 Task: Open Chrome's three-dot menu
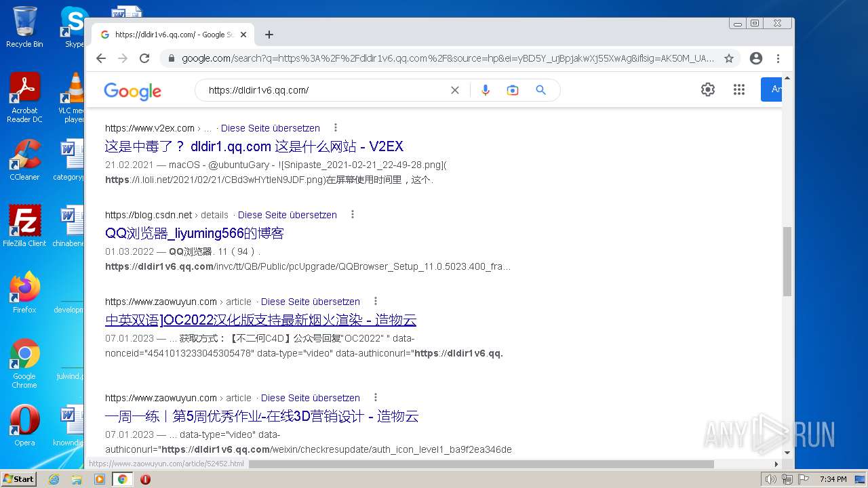point(778,58)
